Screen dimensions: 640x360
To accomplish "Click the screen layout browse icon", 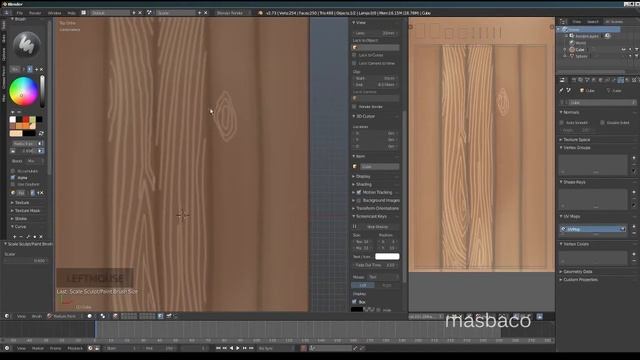I will point(84,13).
